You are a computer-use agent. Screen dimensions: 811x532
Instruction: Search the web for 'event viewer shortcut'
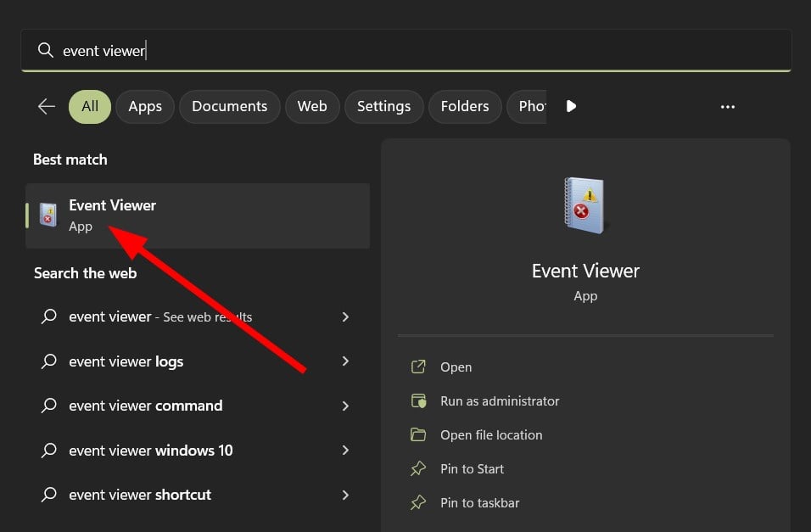pos(198,495)
